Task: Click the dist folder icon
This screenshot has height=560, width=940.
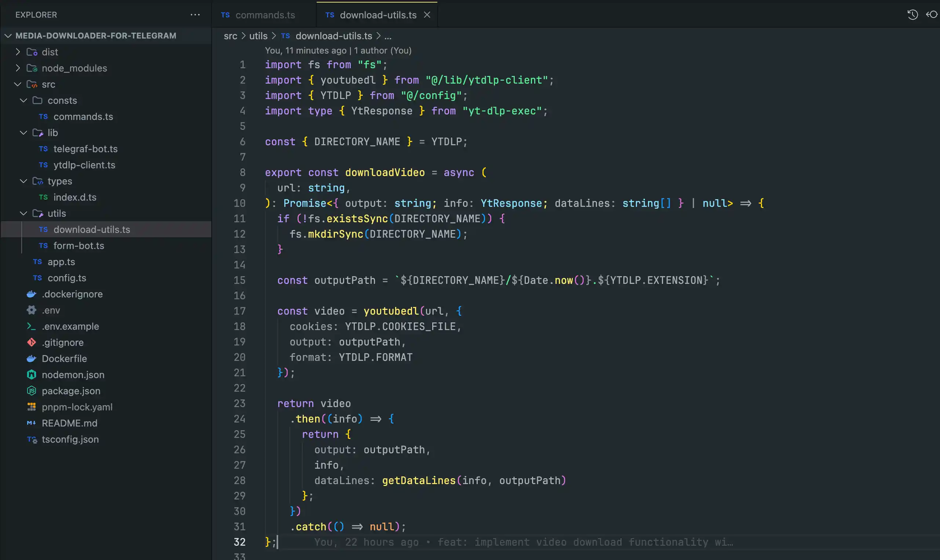Action: tap(32, 52)
